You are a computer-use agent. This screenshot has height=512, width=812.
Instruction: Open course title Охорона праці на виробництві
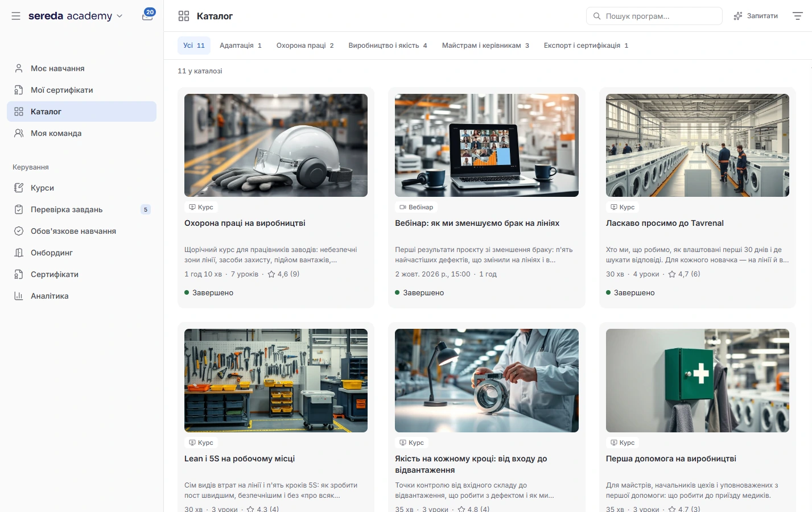click(245, 223)
